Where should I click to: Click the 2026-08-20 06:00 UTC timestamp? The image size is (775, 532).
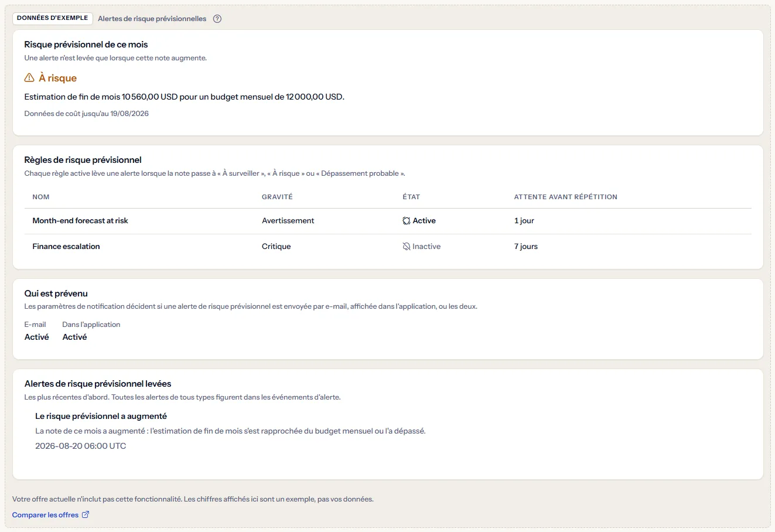[81, 446]
